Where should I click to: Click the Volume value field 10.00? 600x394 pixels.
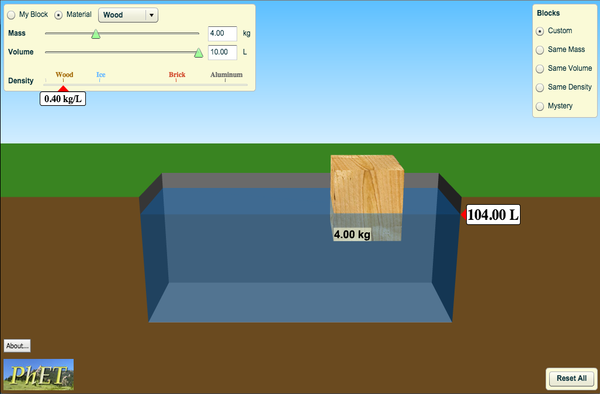222,52
